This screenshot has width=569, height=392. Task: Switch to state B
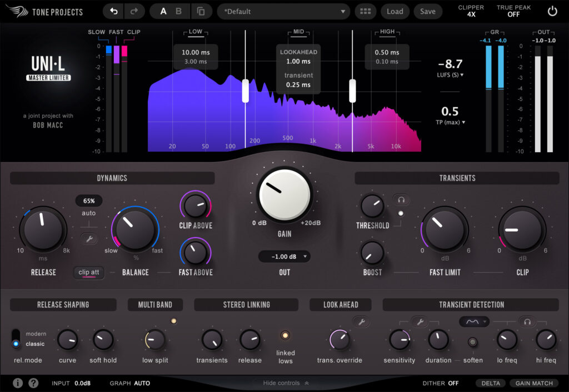point(178,12)
